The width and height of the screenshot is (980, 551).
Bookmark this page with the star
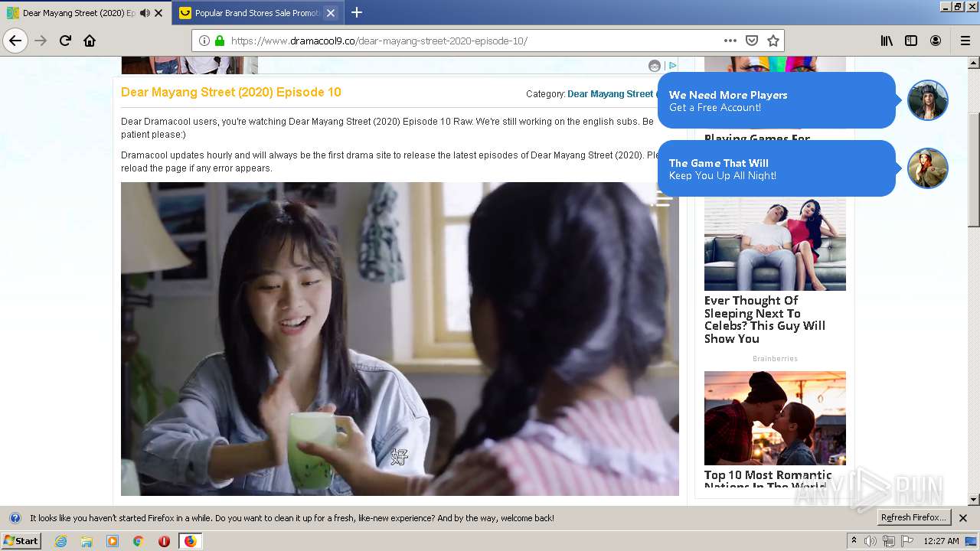(x=773, y=41)
